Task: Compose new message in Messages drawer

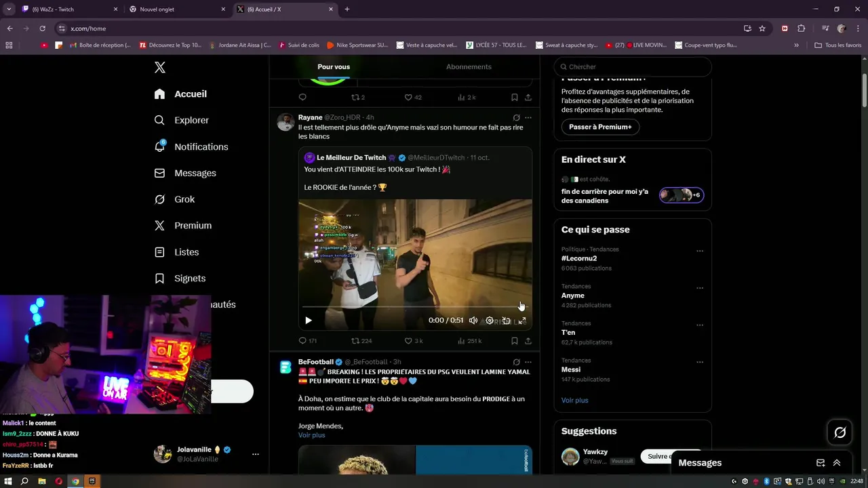Action: (x=821, y=463)
